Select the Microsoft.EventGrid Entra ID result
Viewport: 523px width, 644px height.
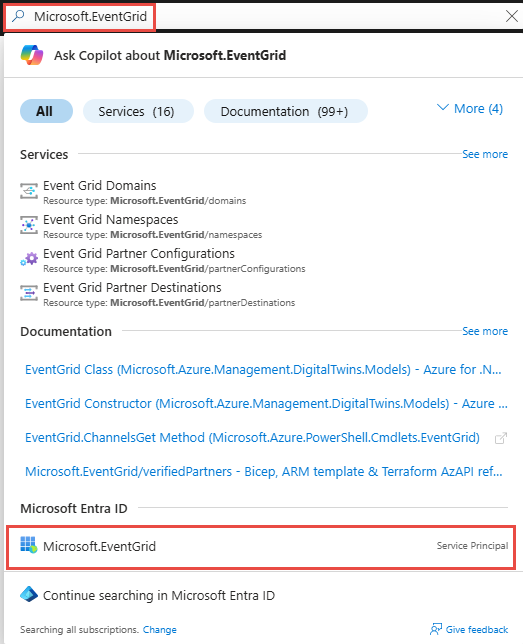coord(261,547)
